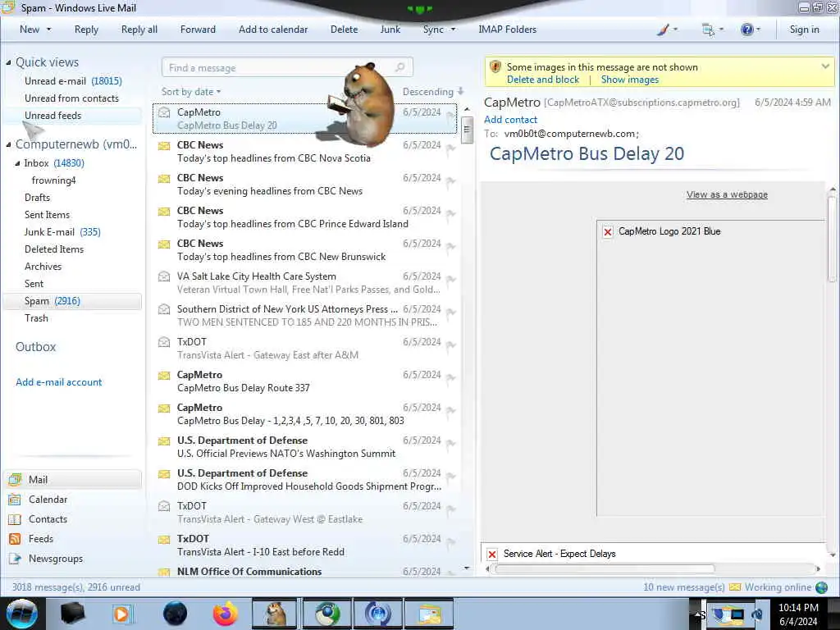Open the frowning4 subfolder
Screen dimensions: 840x630
pyautogui.click(x=53, y=180)
